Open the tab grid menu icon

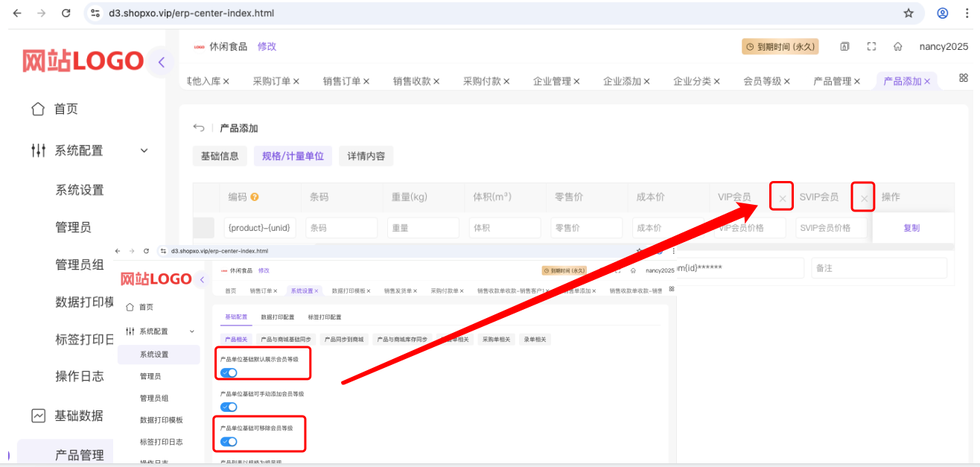(964, 77)
